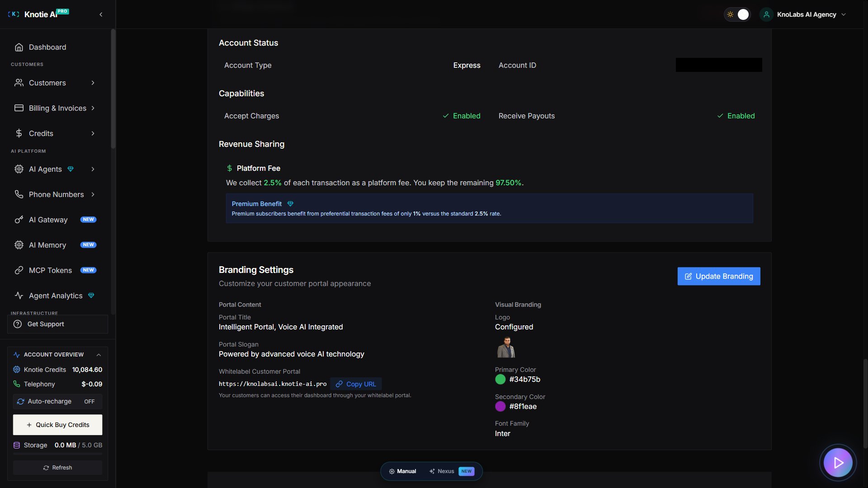
Task: Click the AI Gateway key icon
Action: coord(19,220)
